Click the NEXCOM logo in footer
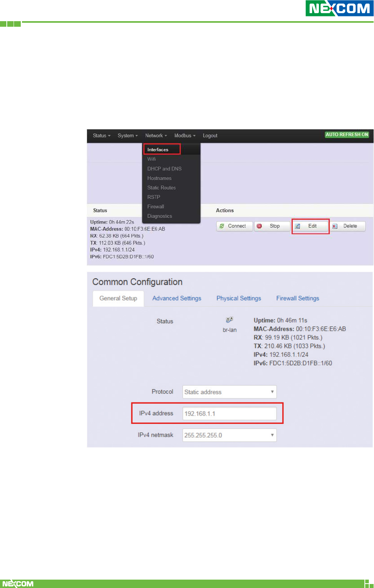 18,584
